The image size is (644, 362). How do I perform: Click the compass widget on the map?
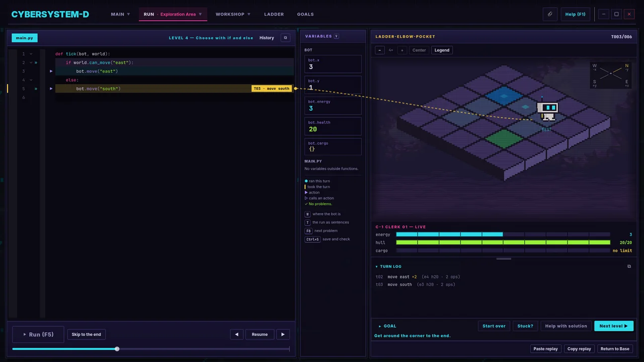click(x=611, y=74)
